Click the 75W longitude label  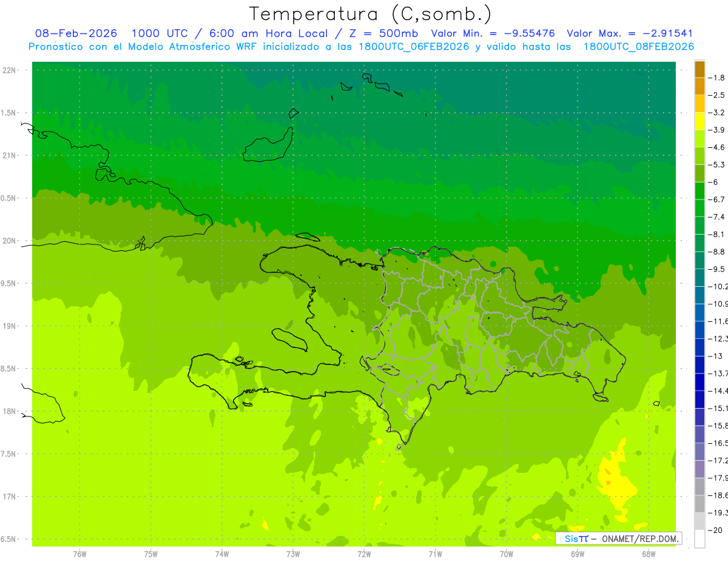(150, 554)
